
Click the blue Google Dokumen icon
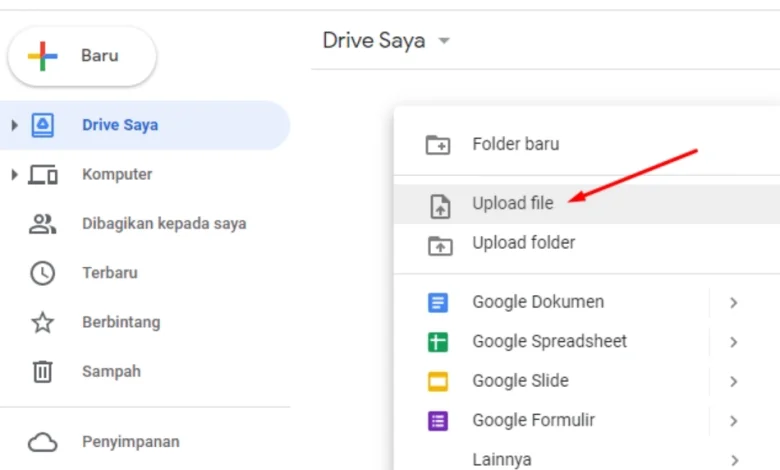[x=438, y=302]
